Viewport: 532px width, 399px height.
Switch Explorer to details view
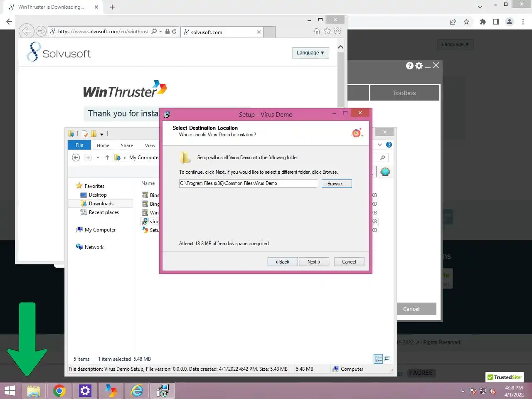[378, 359]
